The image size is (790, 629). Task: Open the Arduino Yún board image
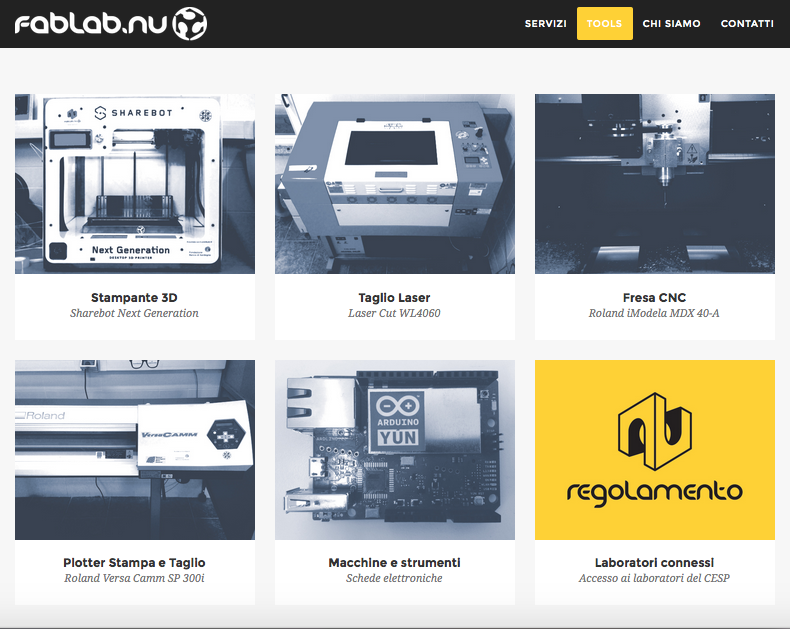(395, 450)
